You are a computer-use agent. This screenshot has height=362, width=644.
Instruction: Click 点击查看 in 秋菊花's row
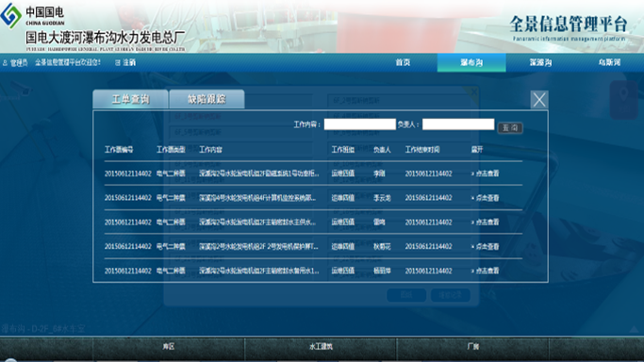point(485,246)
